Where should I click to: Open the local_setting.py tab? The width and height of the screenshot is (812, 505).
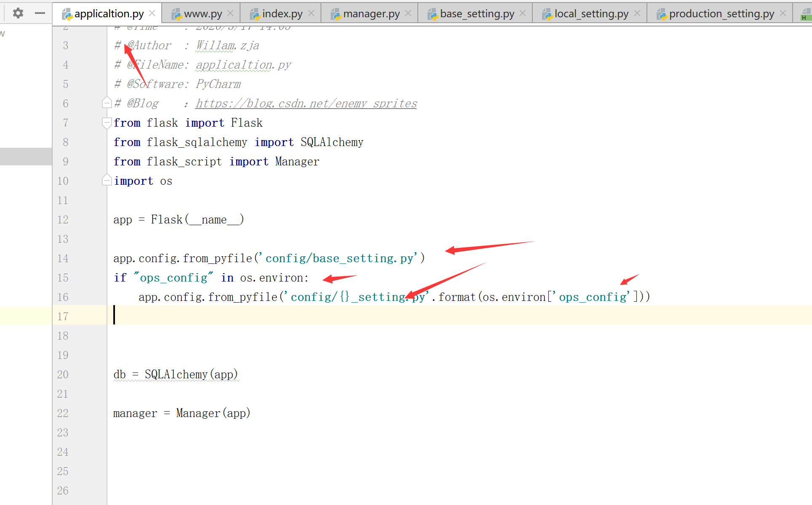591,14
